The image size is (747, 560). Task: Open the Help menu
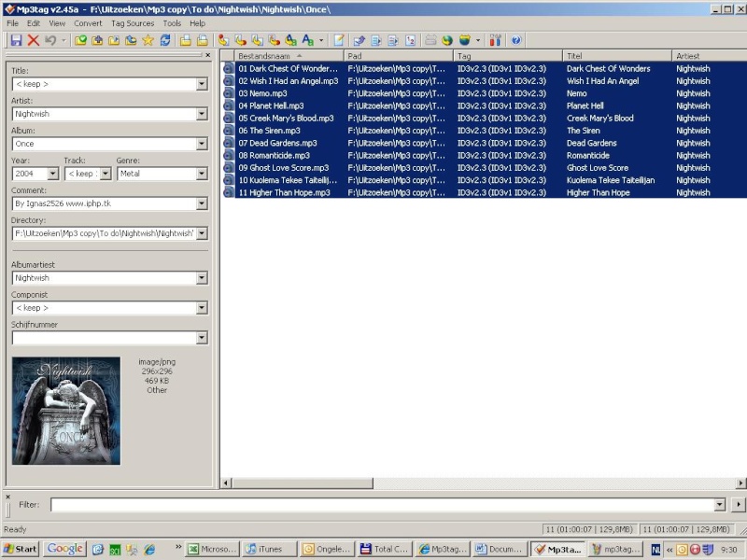point(197,23)
